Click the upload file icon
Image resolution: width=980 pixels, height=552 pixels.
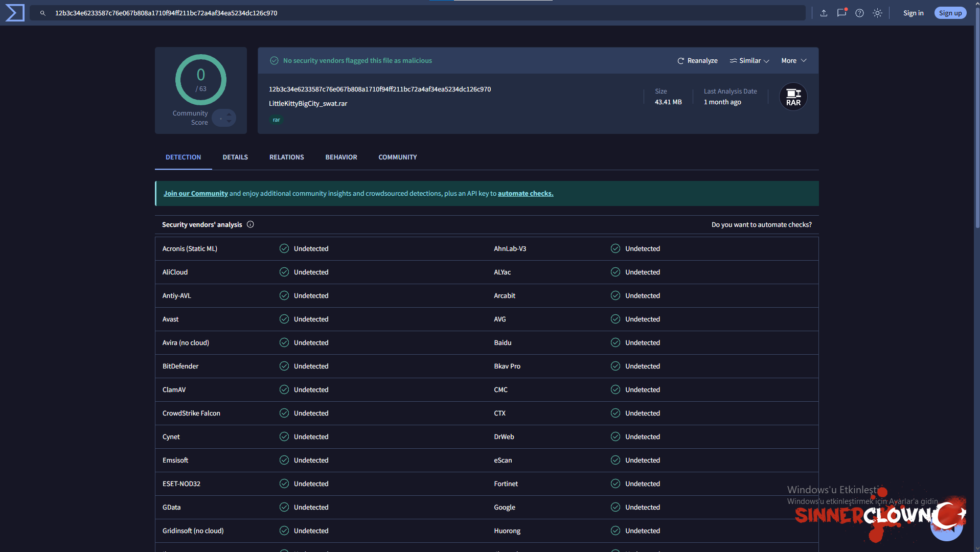point(824,13)
